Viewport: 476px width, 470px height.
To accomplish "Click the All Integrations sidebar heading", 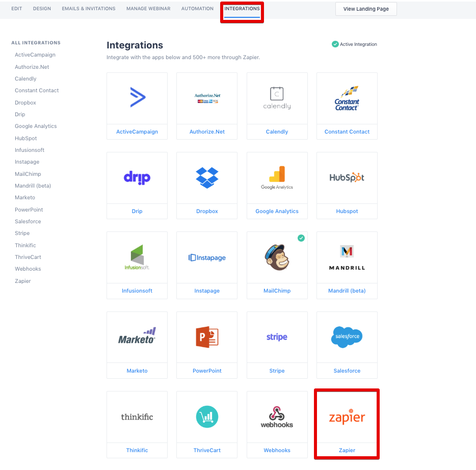I will coord(36,43).
